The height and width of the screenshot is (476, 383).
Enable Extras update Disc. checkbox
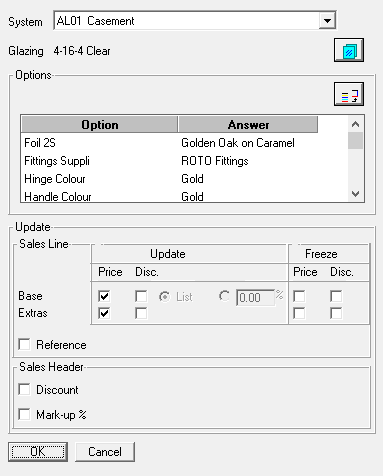pos(141,313)
